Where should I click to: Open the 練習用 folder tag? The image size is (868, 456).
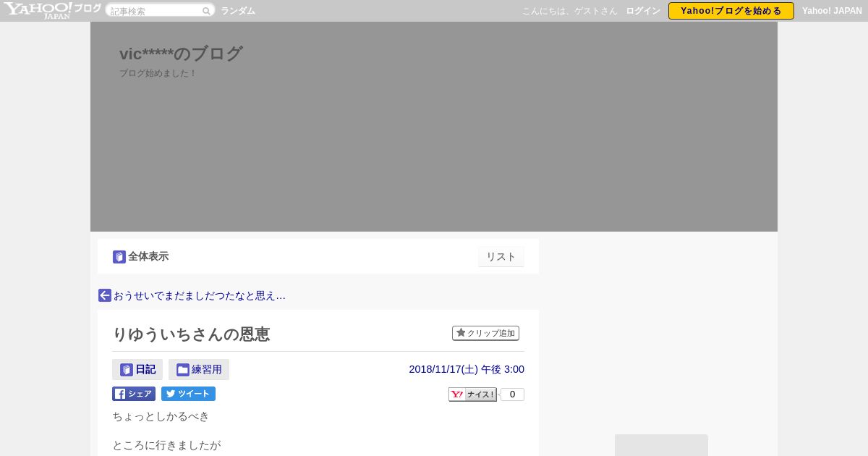tap(199, 370)
